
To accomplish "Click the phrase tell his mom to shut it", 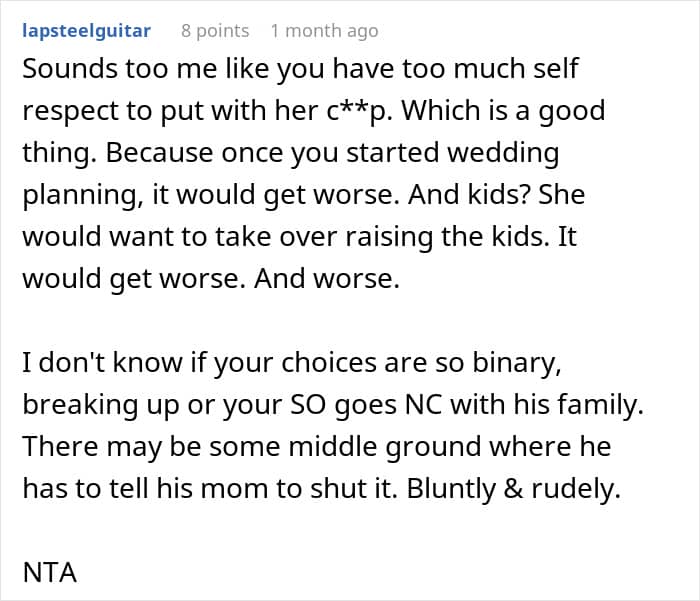I will click(x=253, y=489).
